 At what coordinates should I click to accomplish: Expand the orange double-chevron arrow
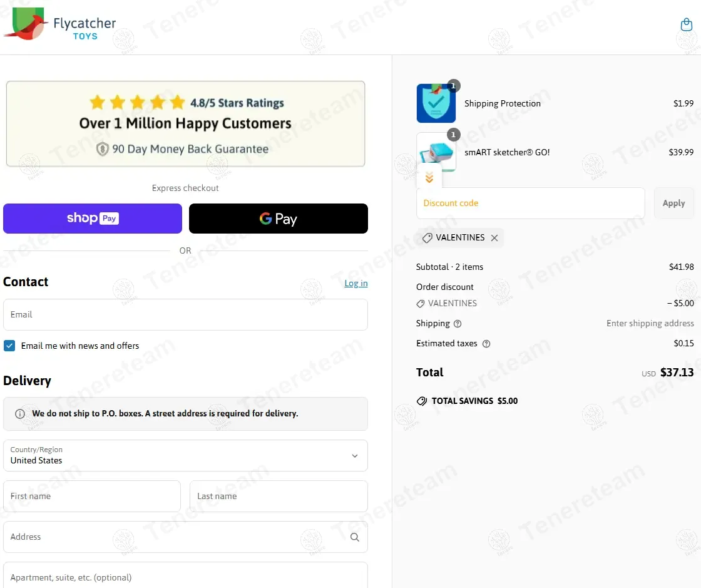[429, 177]
